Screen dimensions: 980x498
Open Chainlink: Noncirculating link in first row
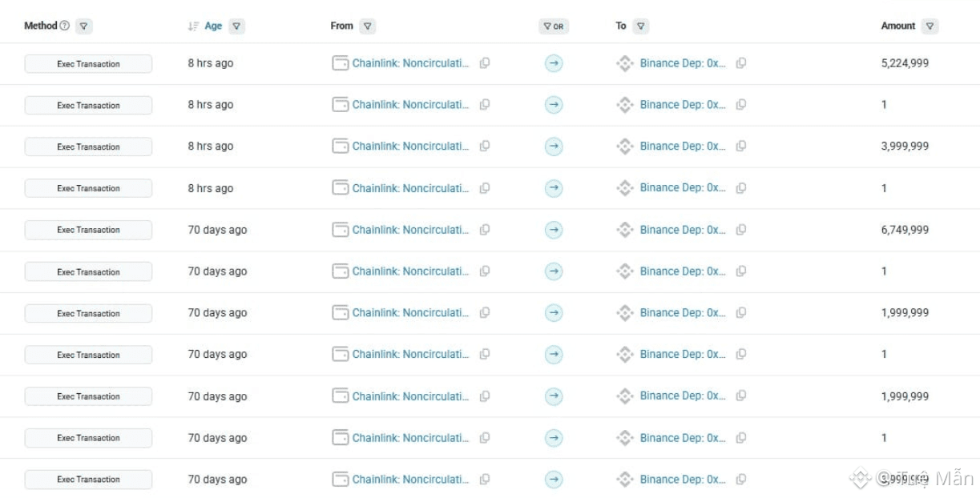click(x=410, y=63)
